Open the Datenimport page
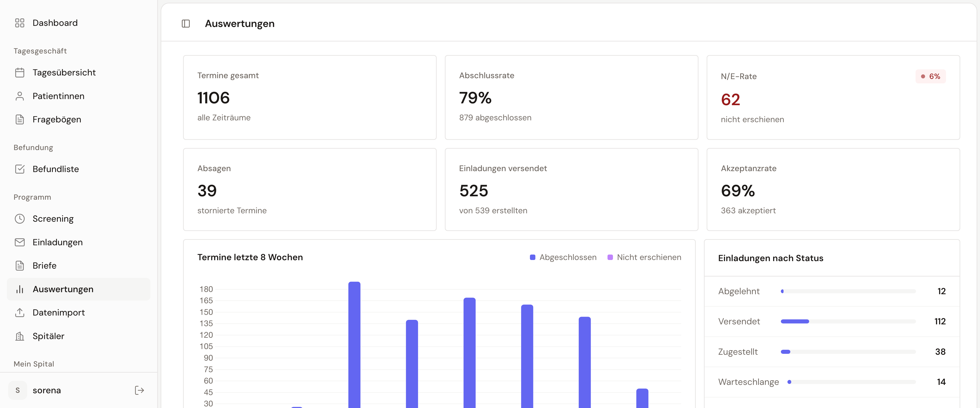980x408 pixels. (78, 313)
